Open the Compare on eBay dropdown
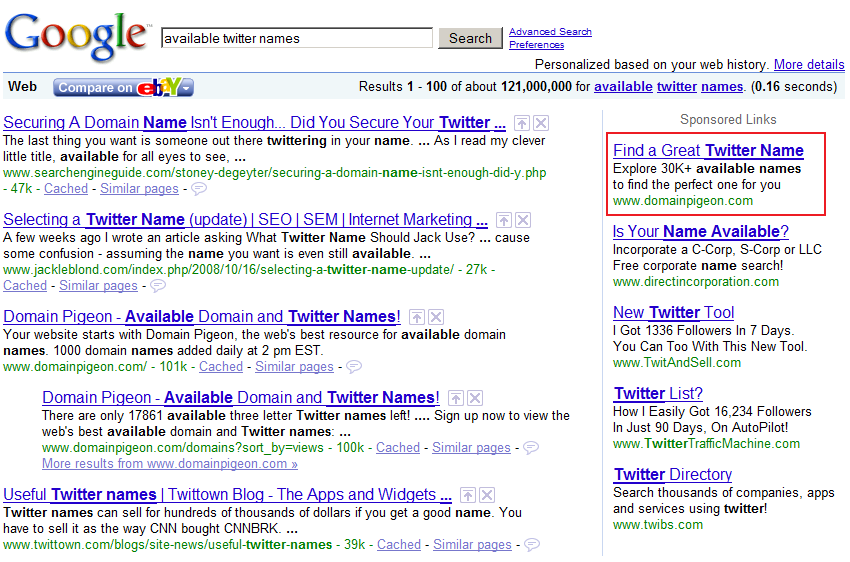Screen dimensions: 850x562 (123, 87)
